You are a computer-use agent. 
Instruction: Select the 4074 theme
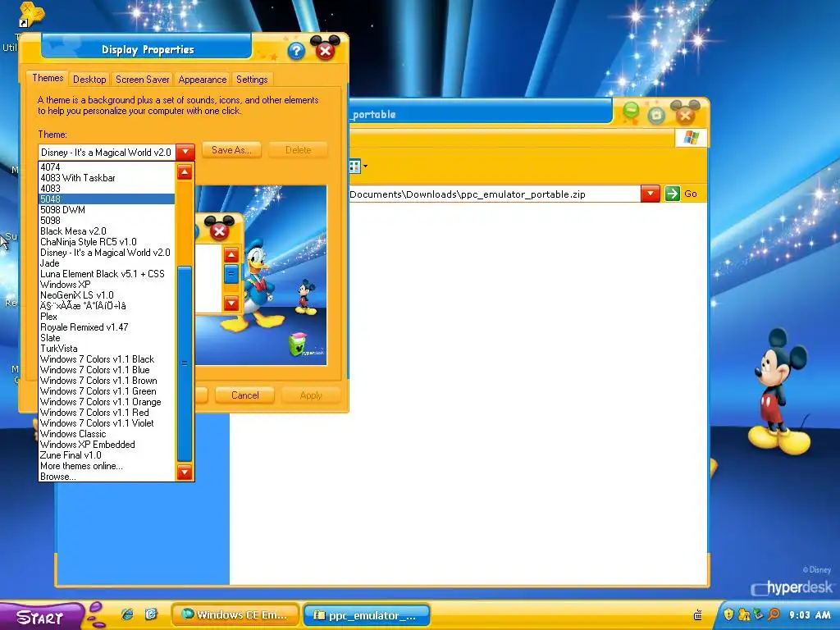(107, 167)
